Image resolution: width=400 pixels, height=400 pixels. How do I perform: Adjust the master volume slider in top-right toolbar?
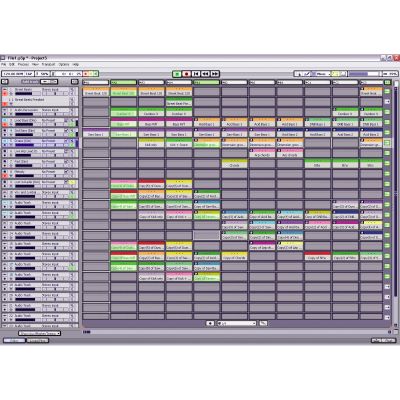(x=364, y=74)
